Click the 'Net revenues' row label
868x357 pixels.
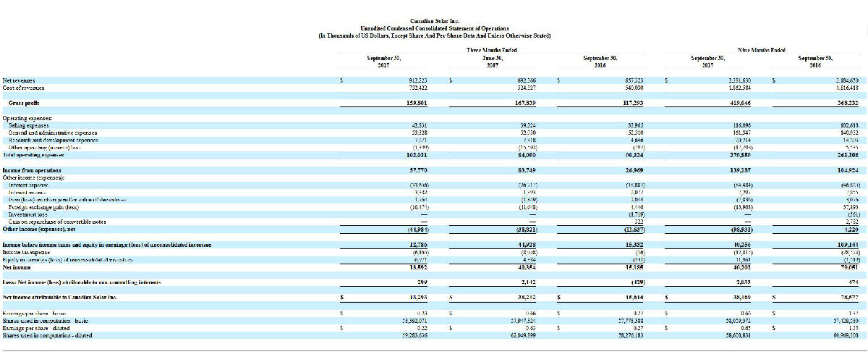(x=19, y=80)
